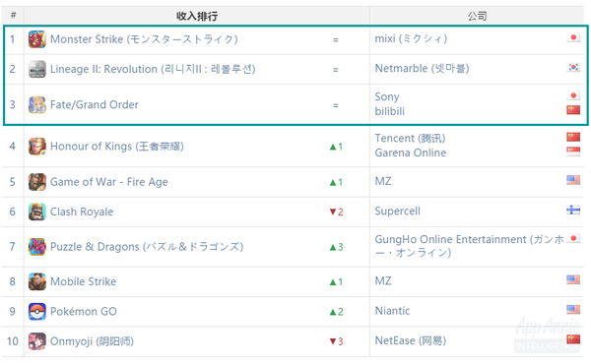Screen dimensions: 591x364
Task: Click the bilibili company link
Action: pos(389,111)
